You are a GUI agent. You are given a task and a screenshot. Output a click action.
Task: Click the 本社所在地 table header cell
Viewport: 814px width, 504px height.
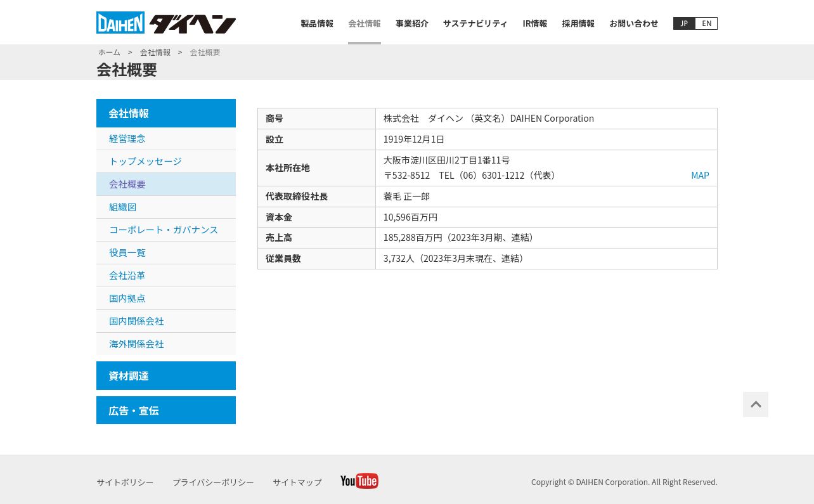tap(316, 168)
